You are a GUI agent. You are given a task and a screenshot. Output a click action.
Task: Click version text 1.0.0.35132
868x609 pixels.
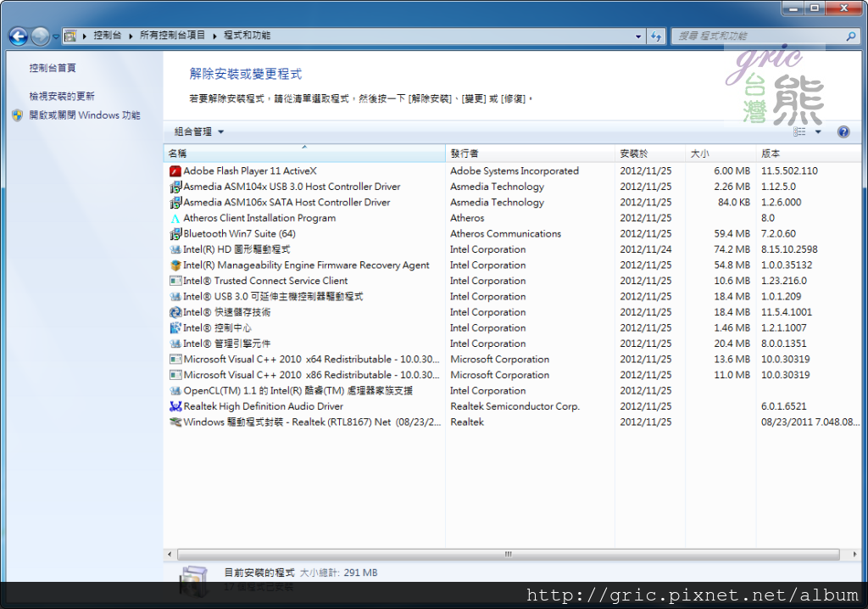(x=787, y=265)
